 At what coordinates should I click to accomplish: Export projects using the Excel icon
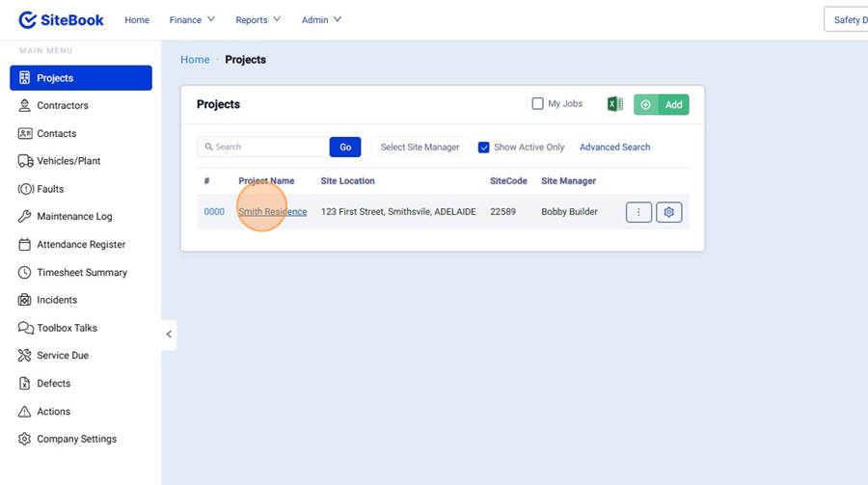pos(614,104)
